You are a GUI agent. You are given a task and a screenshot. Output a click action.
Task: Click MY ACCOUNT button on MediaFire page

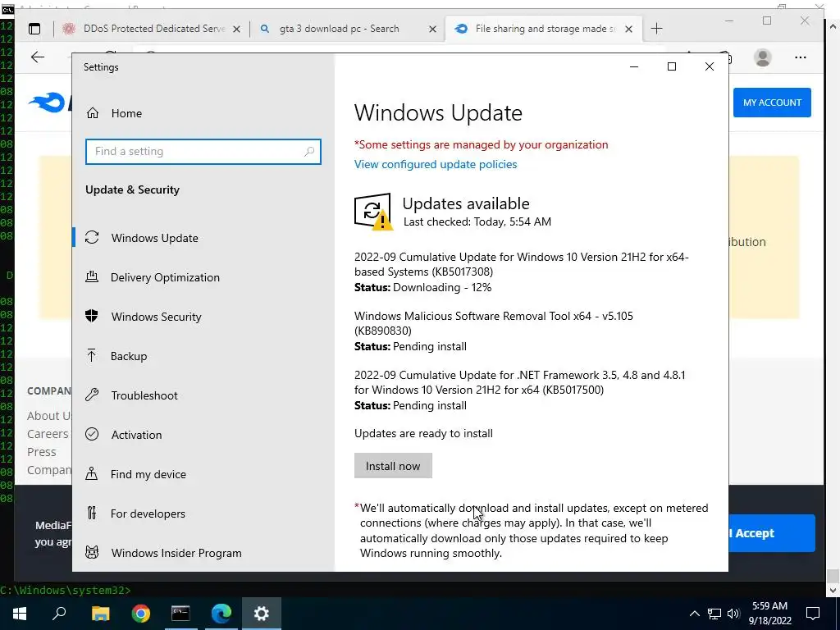click(772, 103)
